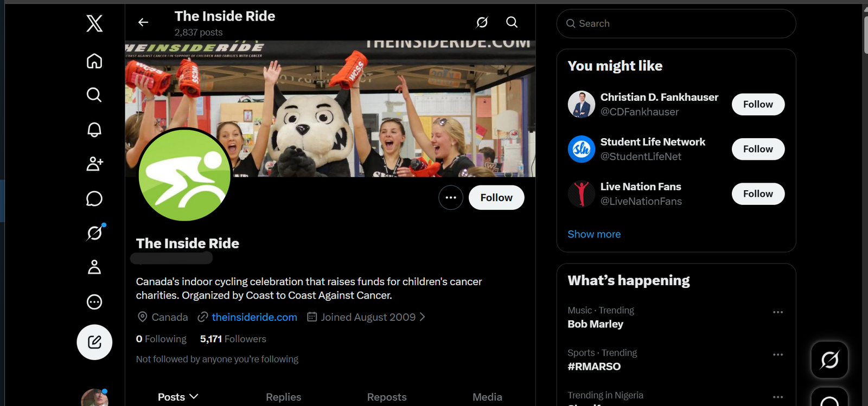Follow Christian D. Fankhauser
Image resolution: width=868 pixels, height=406 pixels.
point(758,104)
